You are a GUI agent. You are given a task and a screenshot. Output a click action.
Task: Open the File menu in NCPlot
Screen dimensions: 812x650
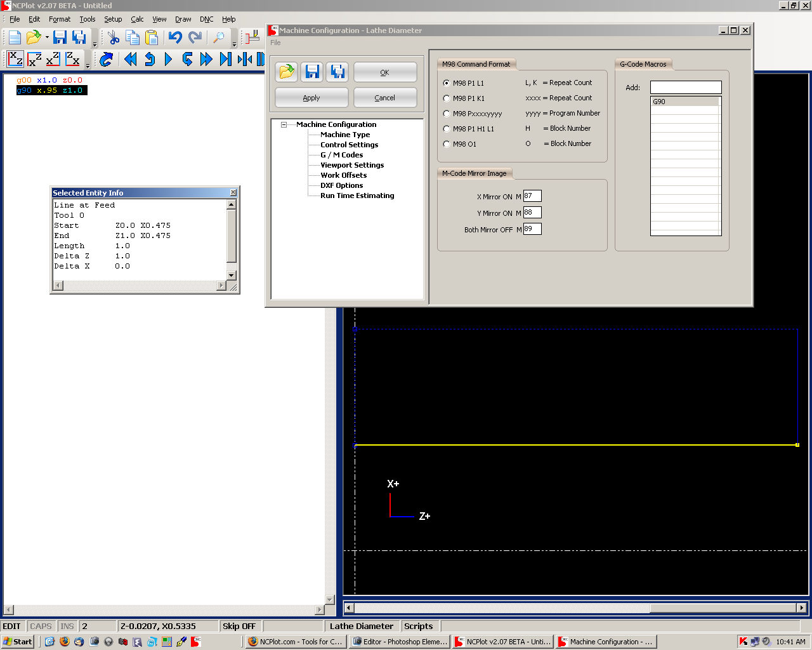pos(15,19)
